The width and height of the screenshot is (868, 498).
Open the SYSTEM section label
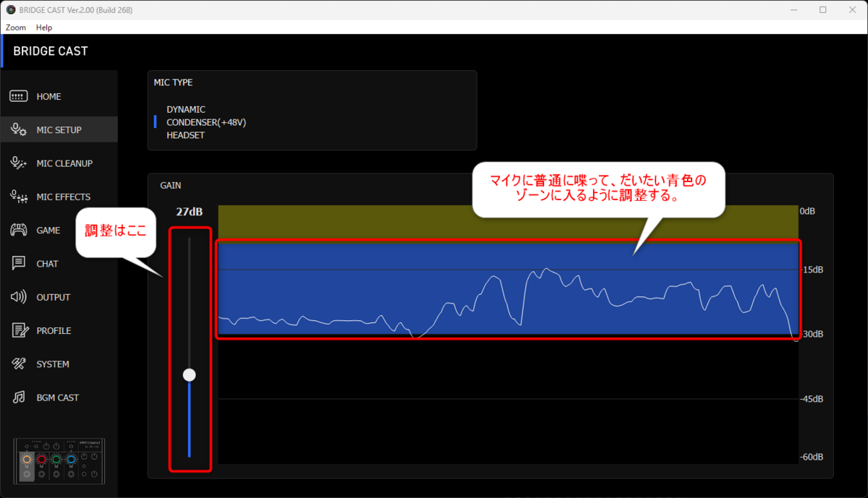(53, 364)
